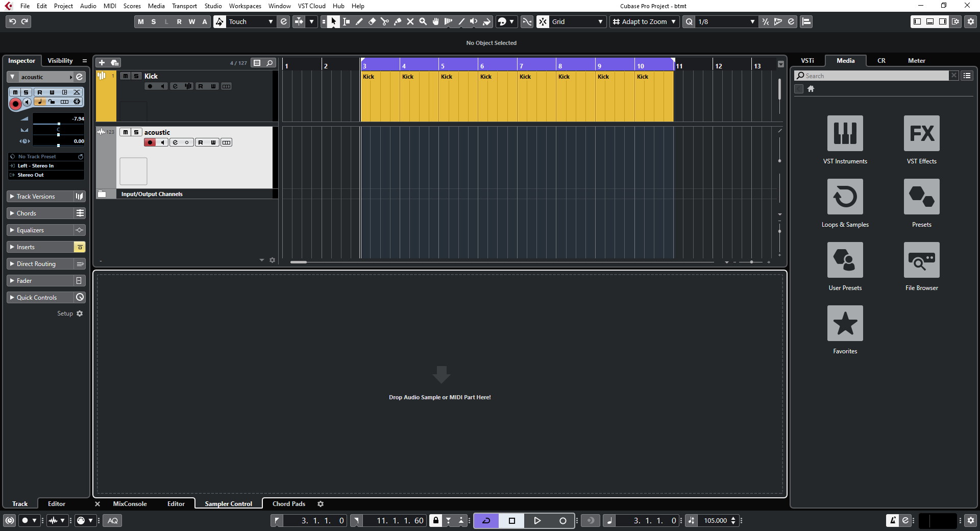This screenshot has width=980, height=531.
Task: Click the transport Play button
Action: tap(537, 521)
